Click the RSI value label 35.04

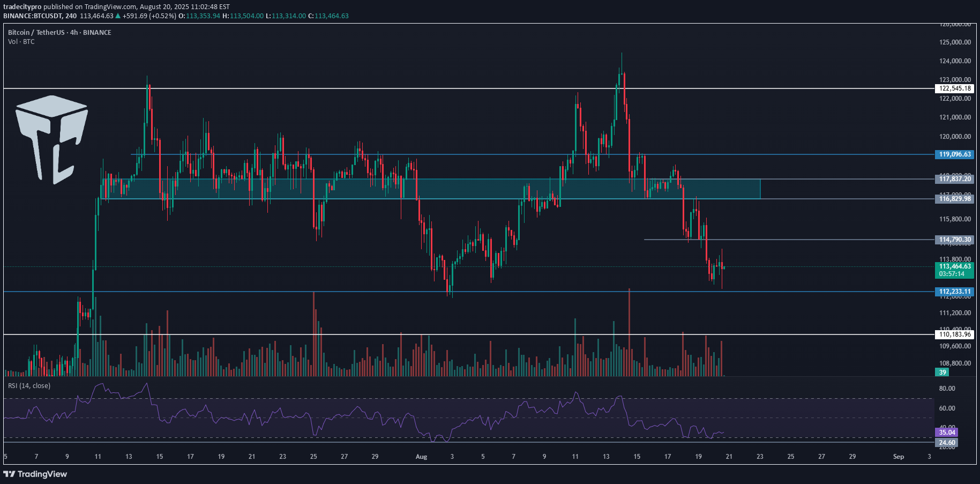click(x=947, y=432)
